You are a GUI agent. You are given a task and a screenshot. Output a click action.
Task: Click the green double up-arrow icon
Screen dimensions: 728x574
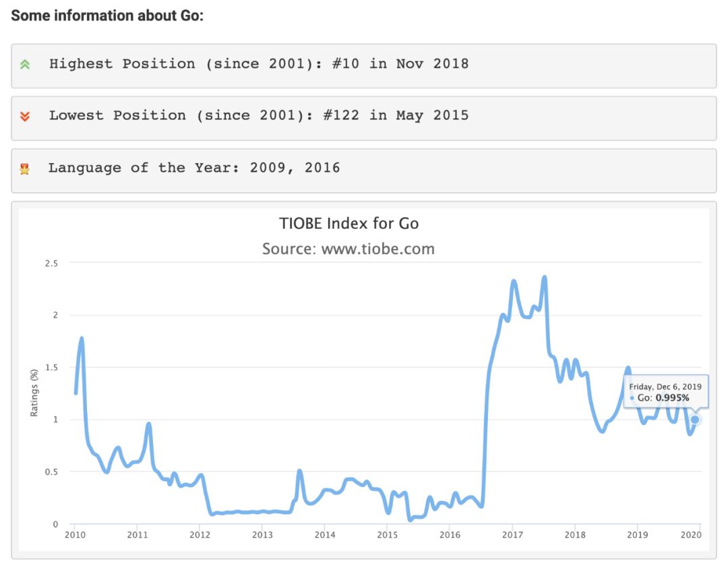(x=25, y=65)
